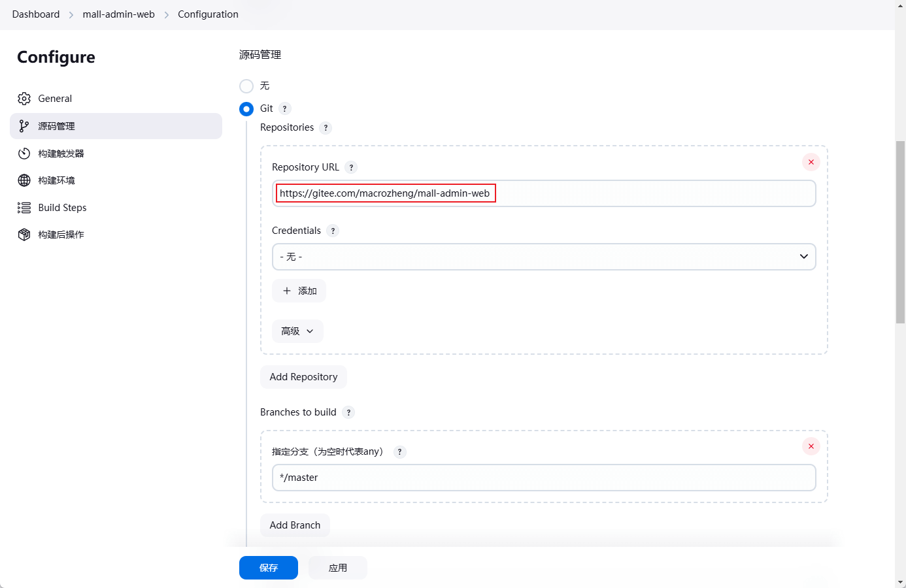Viewport: 906px width, 588px height.
Task: Click the branch specifier input field
Action: coord(543,478)
